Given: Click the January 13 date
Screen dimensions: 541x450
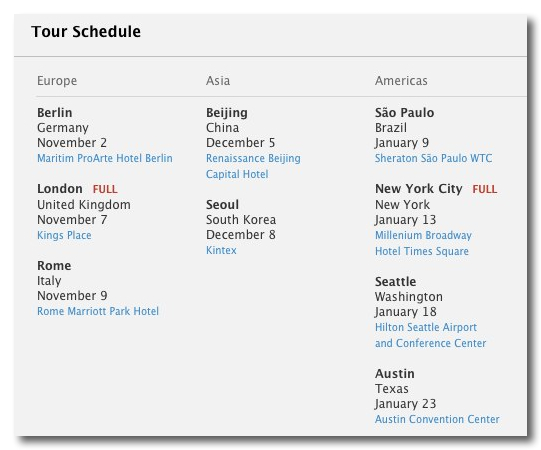Looking at the screenshot, I should (406, 220).
